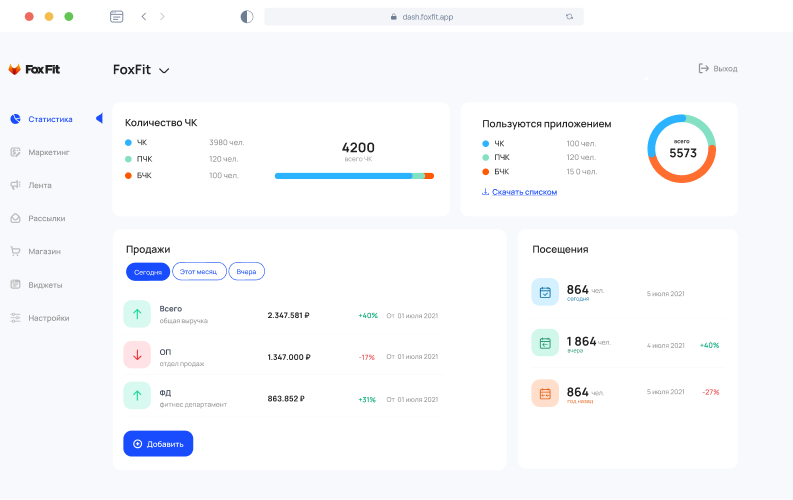Open the Статистика pie chart icon
Image resolution: width=793 pixels, height=500 pixels.
16,119
